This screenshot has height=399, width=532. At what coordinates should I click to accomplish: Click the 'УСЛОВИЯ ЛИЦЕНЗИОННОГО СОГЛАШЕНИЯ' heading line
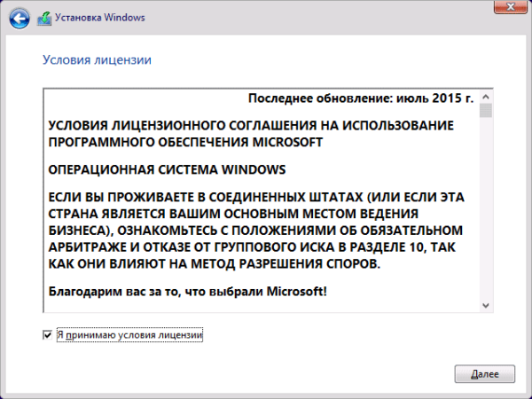[x=251, y=125]
